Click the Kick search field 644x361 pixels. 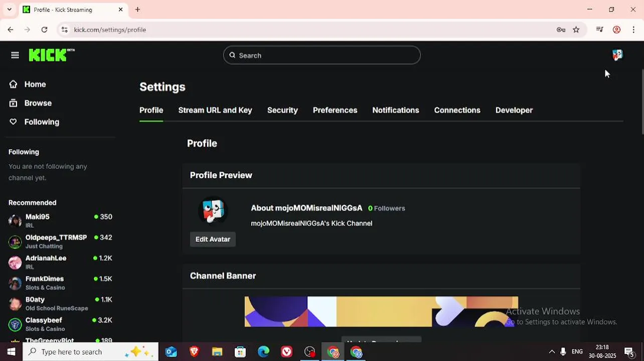[321, 55]
